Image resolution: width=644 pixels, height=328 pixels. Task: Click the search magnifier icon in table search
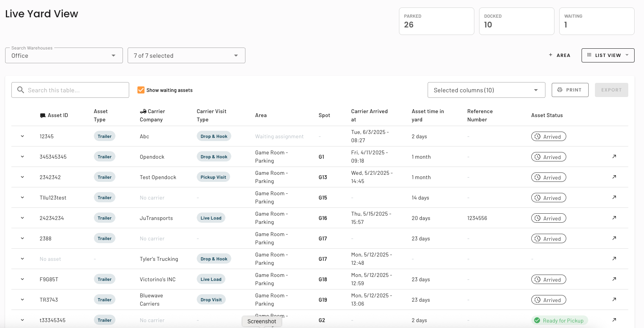21,90
